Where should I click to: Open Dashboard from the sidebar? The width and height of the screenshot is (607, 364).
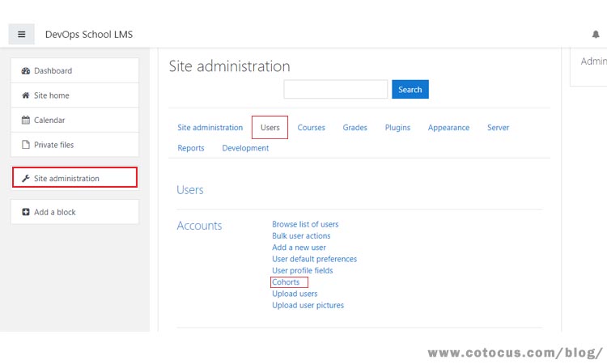coord(74,71)
